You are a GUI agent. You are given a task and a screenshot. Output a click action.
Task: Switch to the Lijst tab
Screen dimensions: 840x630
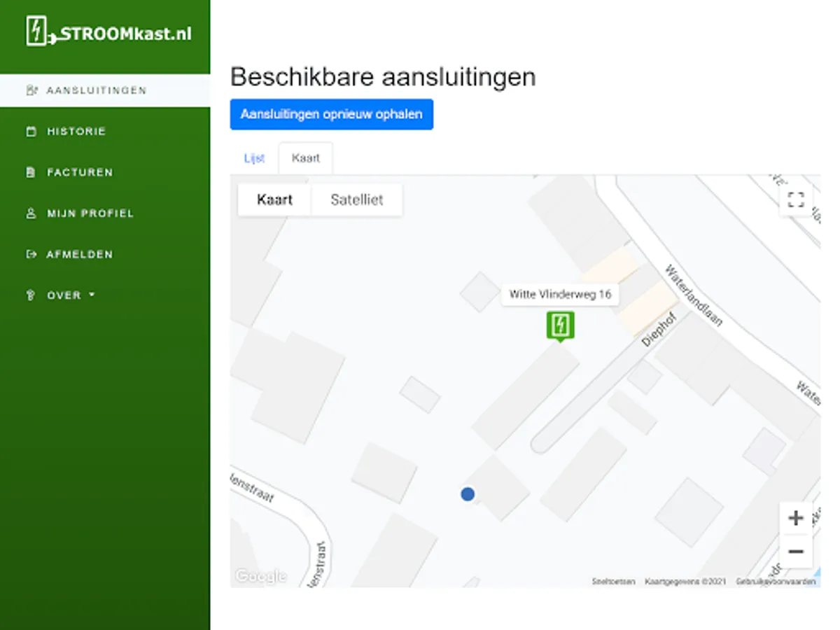pos(254,158)
